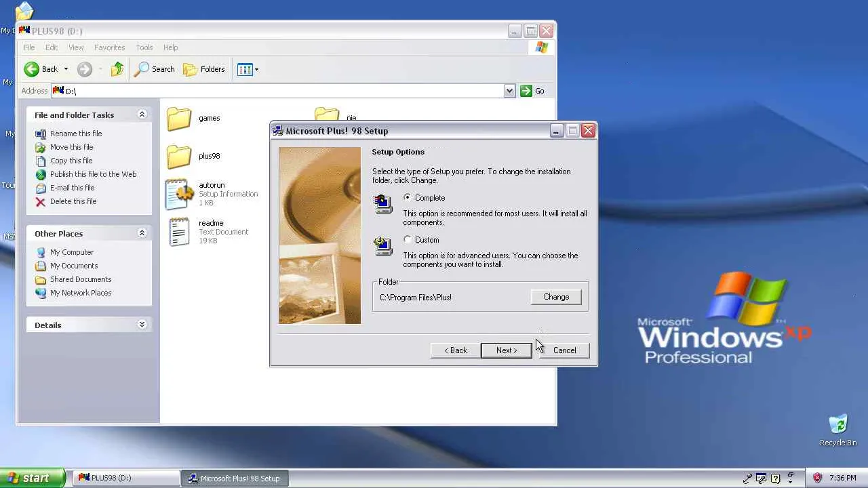The image size is (868, 488).
Task: Select the autorun Setup Information file icon
Action: (179, 194)
